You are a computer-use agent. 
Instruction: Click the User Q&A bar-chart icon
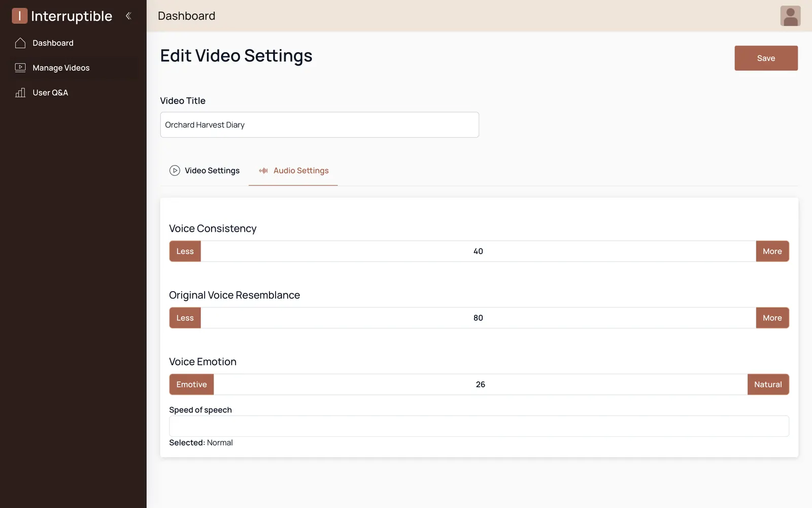[20, 92]
